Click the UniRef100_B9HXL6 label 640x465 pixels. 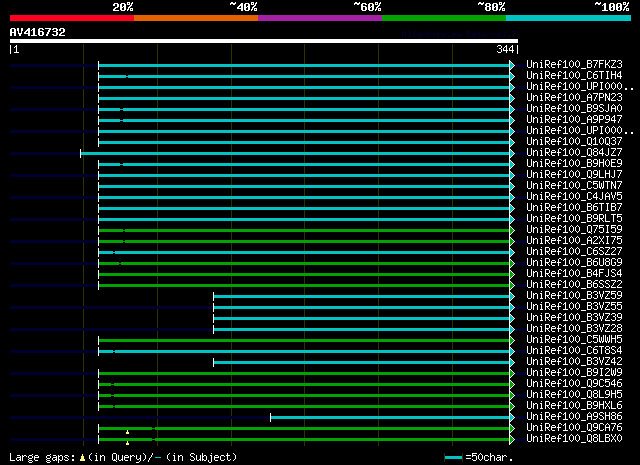point(574,406)
